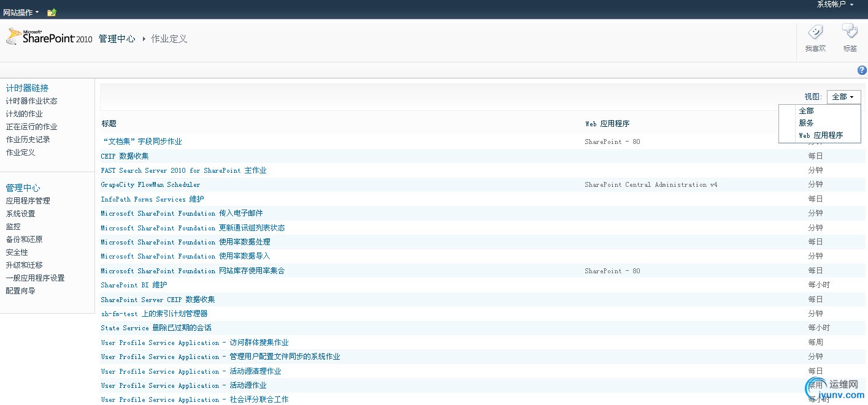Open the 网站操作 site actions menu
The image size is (868, 405).
21,12
